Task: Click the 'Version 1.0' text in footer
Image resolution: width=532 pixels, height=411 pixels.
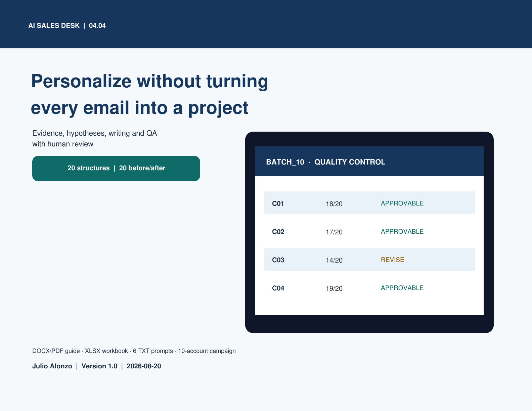Action: pyautogui.click(x=99, y=366)
